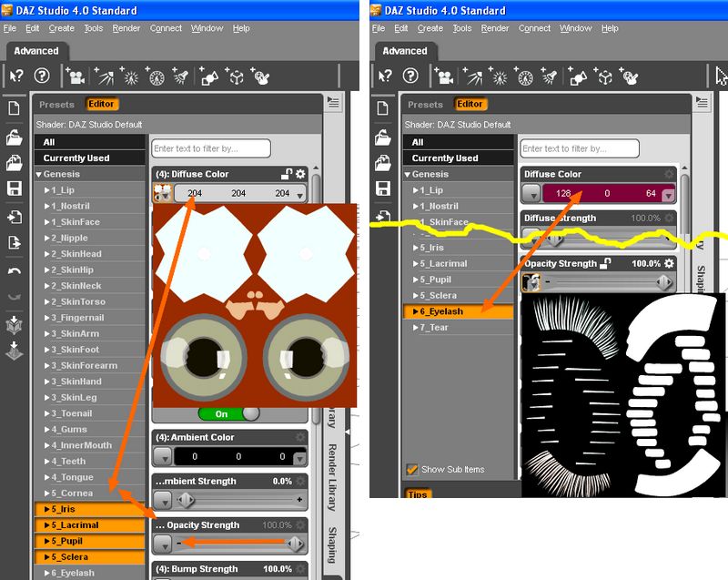Expand the 6_Eyelash surface in right window

(x=416, y=311)
